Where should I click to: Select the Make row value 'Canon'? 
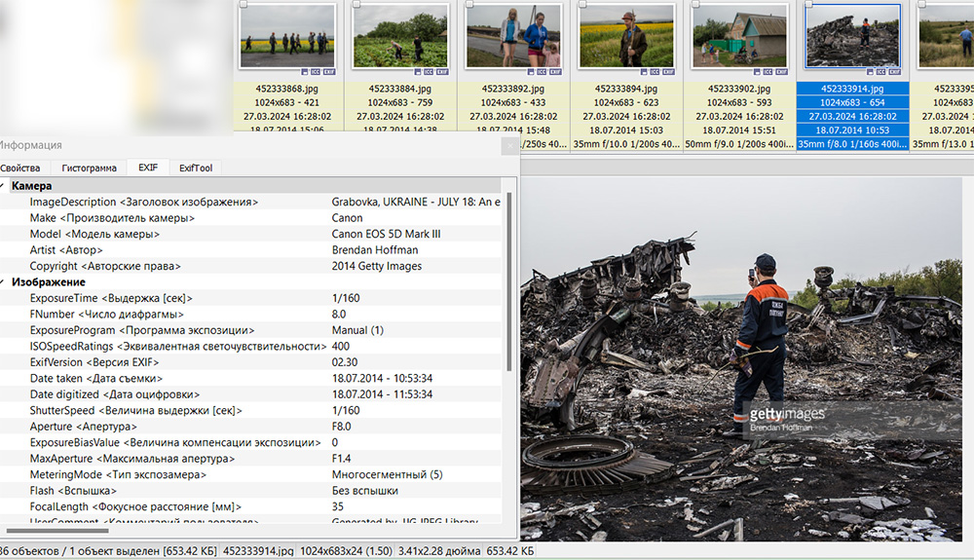coord(347,218)
